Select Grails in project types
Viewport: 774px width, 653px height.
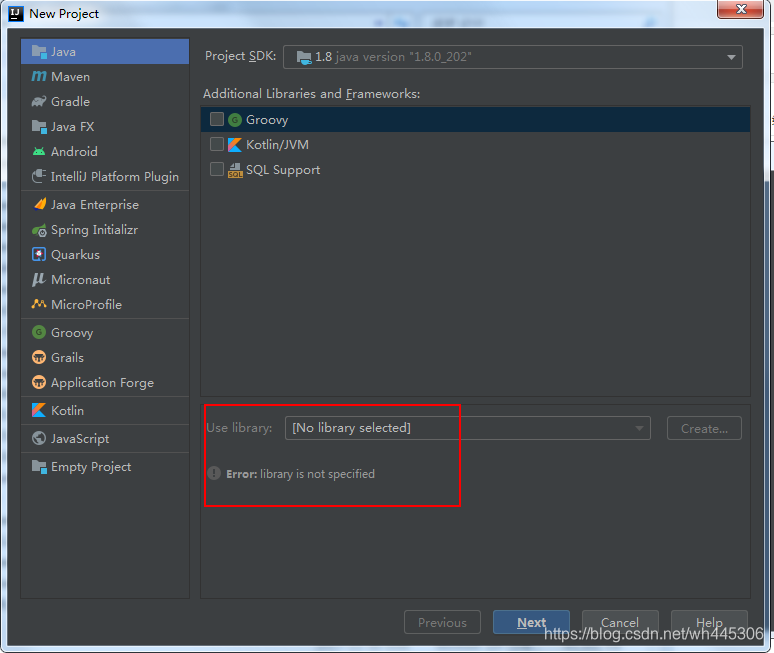[105, 357]
